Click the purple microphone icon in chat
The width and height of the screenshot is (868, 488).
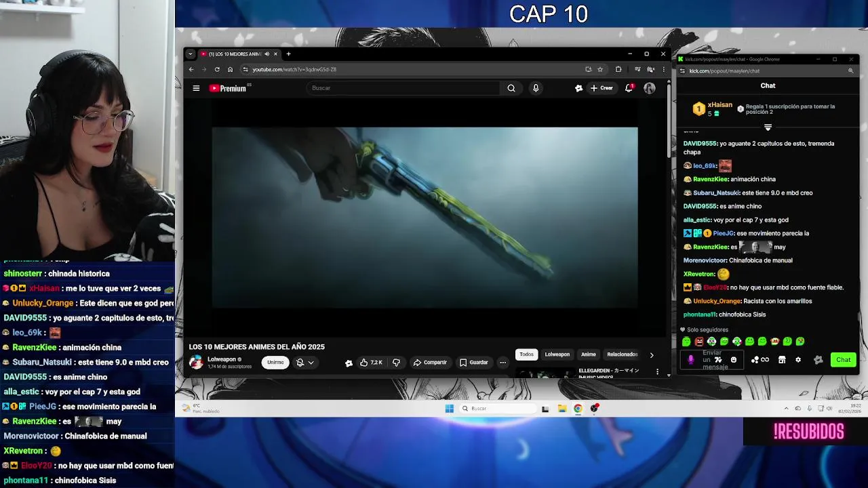click(x=691, y=360)
